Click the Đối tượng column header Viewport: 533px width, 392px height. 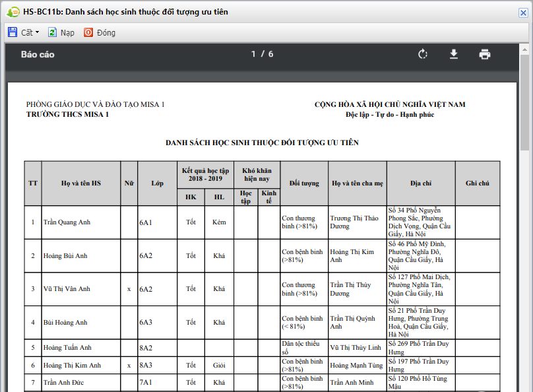tap(304, 183)
